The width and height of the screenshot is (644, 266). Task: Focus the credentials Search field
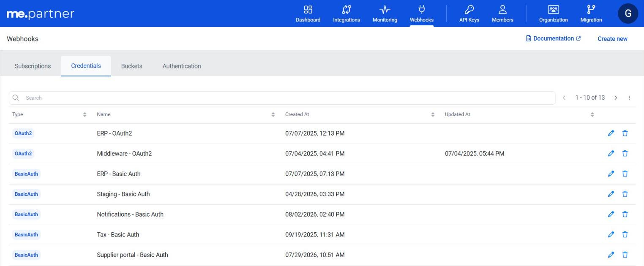click(x=282, y=98)
